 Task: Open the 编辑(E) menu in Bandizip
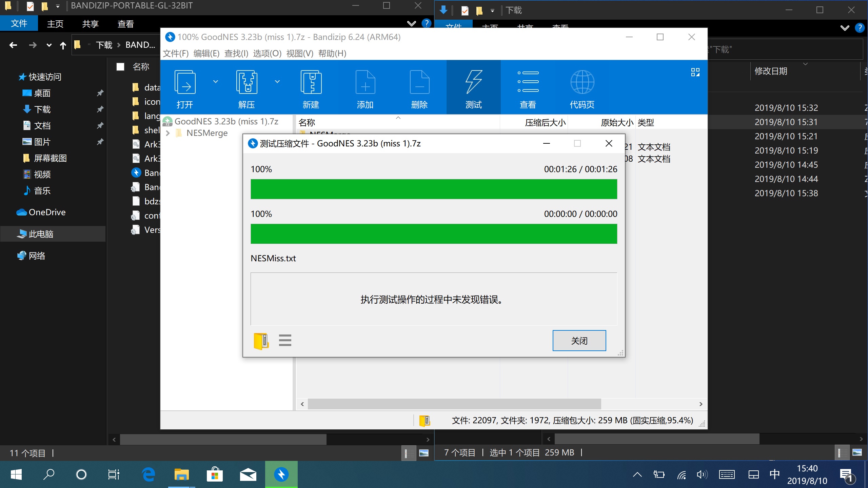click(206, 54)
